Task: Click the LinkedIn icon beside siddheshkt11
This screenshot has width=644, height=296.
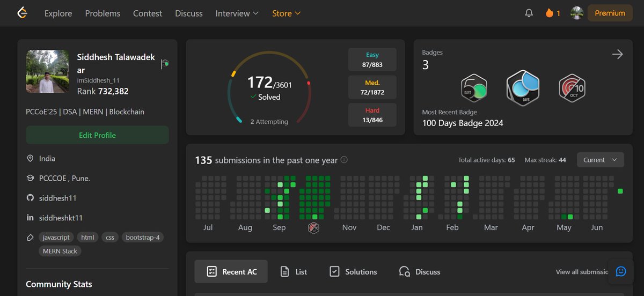Action: pos(30,218)
